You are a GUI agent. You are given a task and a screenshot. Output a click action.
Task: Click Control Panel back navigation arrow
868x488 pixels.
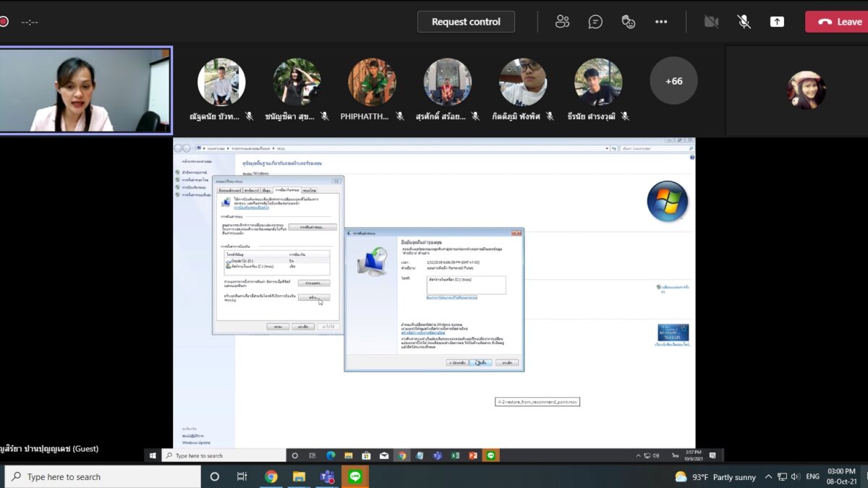pyautogui.click(x=178, y=148)
